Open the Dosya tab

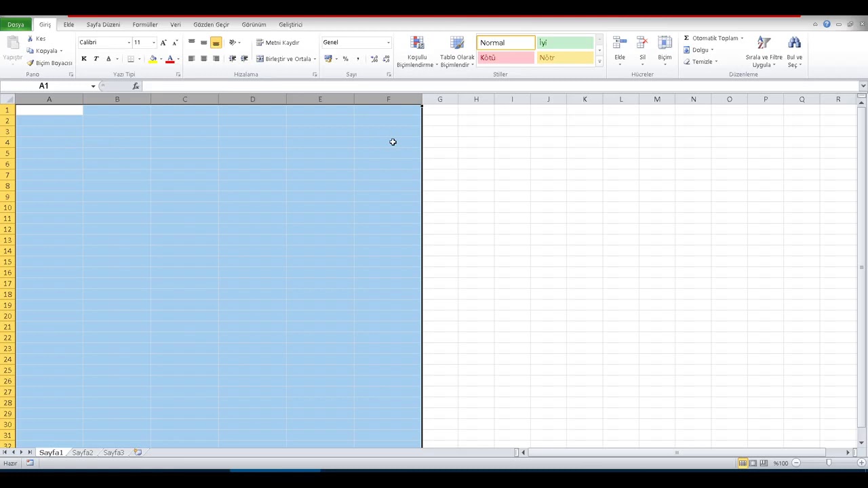coord(16,24)
